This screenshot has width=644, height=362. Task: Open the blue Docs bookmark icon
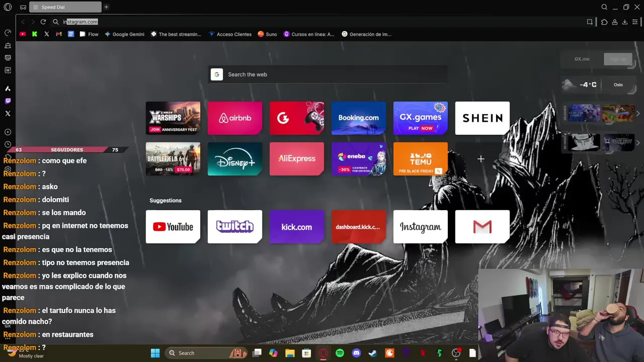[71, 34]
